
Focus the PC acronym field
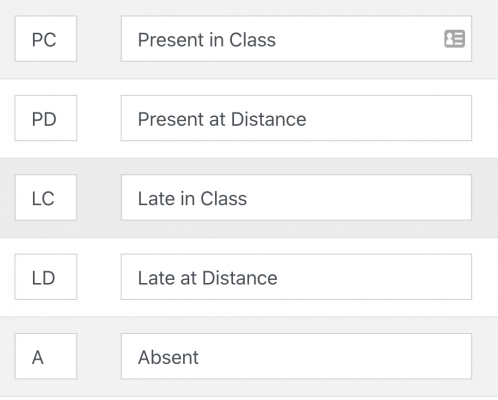46,39
